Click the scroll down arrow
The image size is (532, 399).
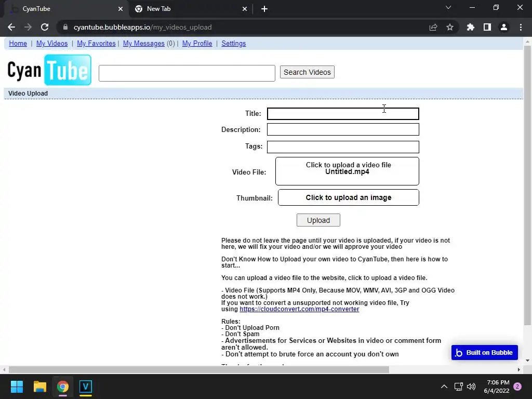point(527,361)
